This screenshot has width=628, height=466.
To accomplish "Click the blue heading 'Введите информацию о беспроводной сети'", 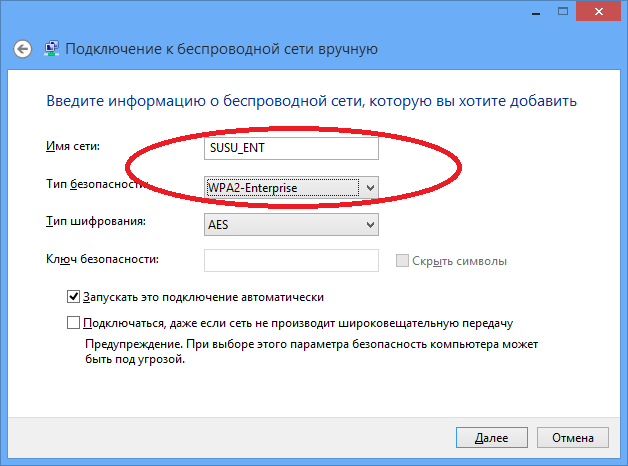I will pos(312,102).
